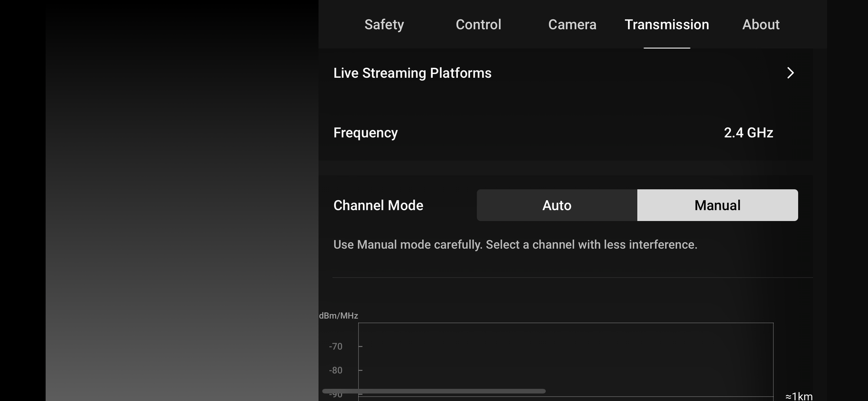
Task: Click the -70 dBm axis marker
Action: point(336,346)
